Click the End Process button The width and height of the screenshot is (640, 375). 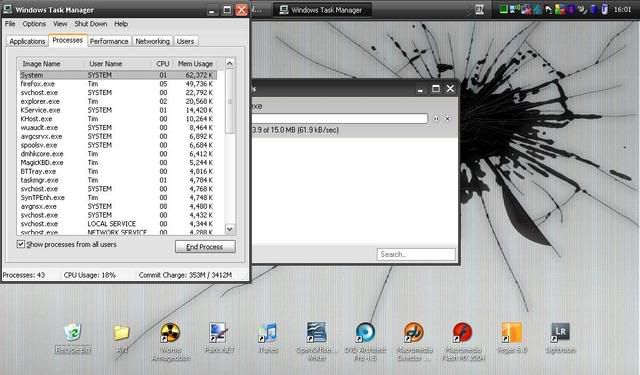[x=205, y=246]
